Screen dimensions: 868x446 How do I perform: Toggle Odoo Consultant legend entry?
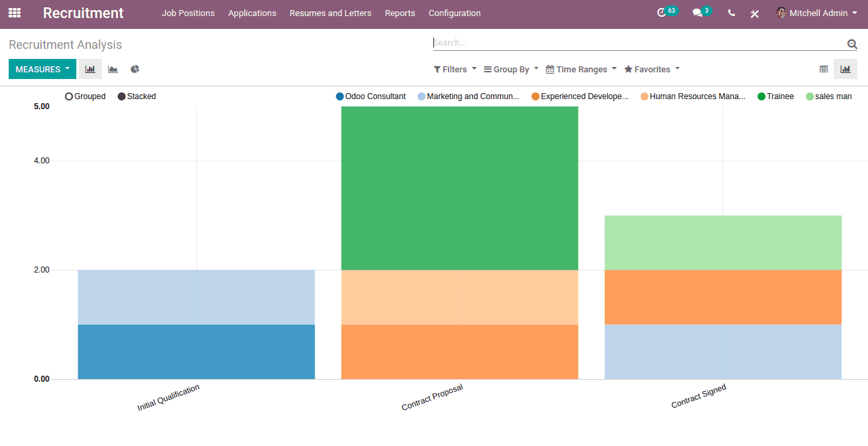(x=370, y=96)
